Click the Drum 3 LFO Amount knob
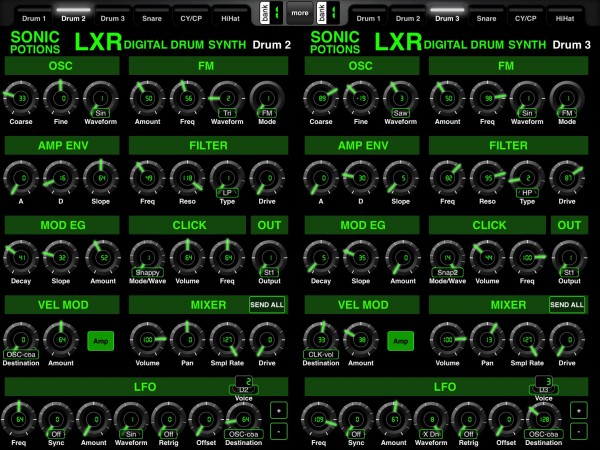 394,420
